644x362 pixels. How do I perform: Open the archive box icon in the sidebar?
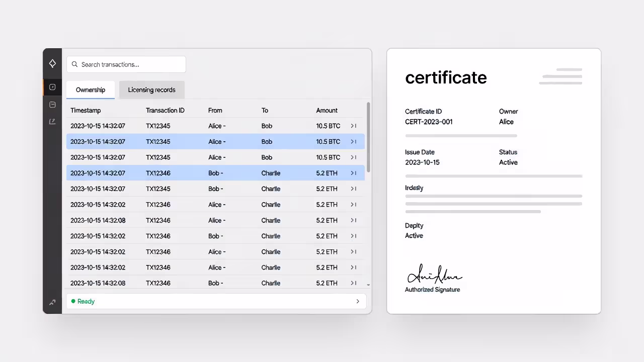(52, 104)
